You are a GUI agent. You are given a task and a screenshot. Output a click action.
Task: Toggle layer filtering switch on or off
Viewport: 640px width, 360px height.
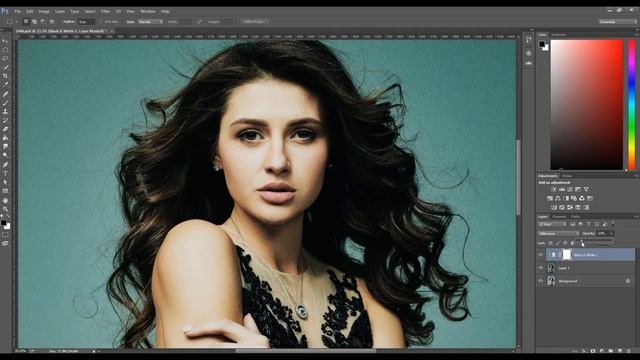click(613, 224)
